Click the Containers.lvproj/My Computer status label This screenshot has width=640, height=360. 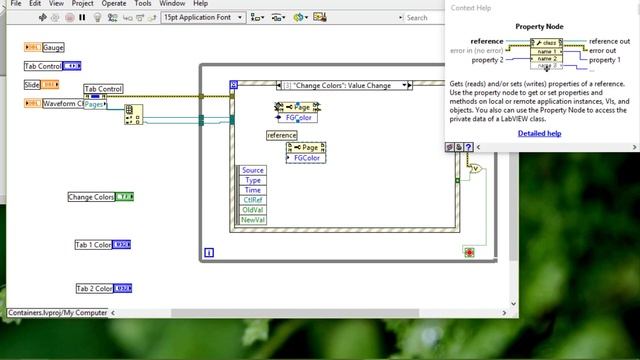[x=58, y=313]
